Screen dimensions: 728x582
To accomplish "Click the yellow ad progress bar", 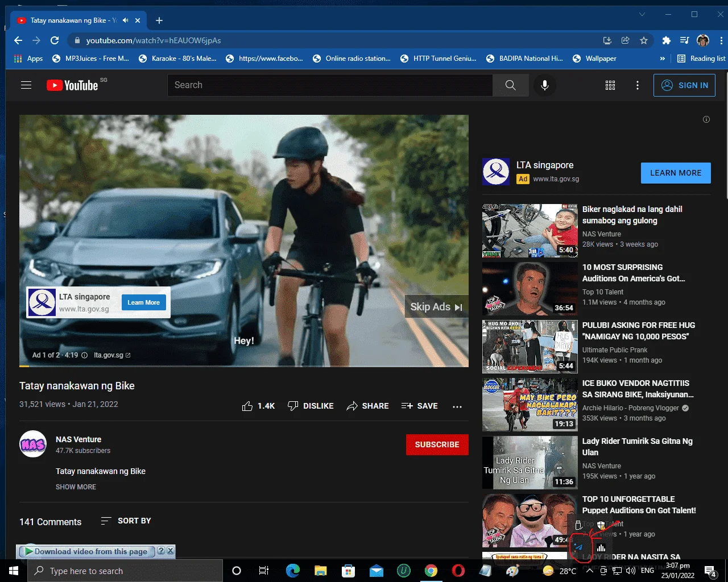I will [x=24, y=366].
